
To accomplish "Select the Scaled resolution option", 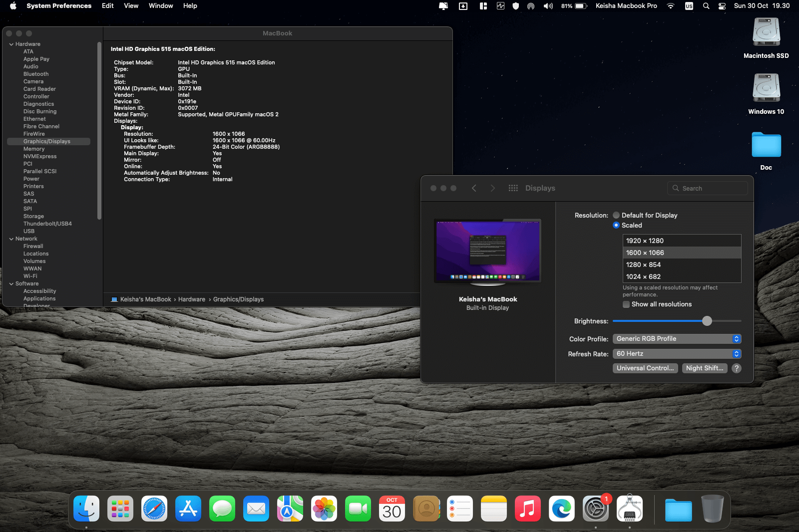I will (616, 226).
